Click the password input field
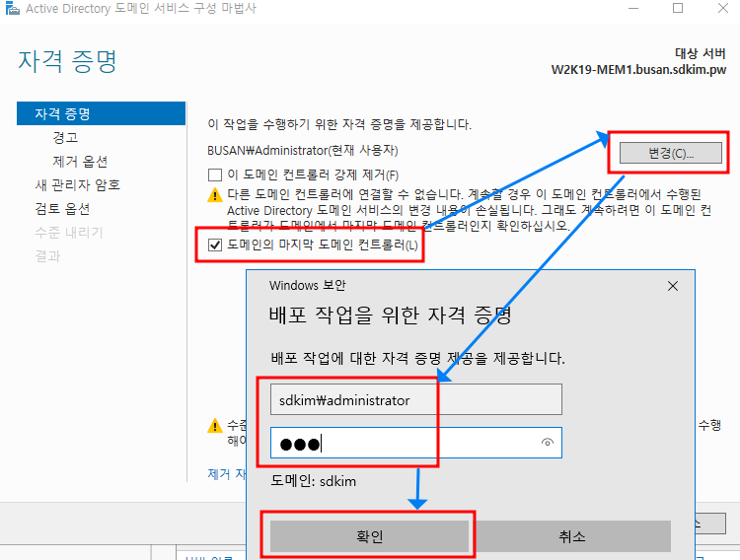Viewport: 740px width, 560px height. click(416, 443)
